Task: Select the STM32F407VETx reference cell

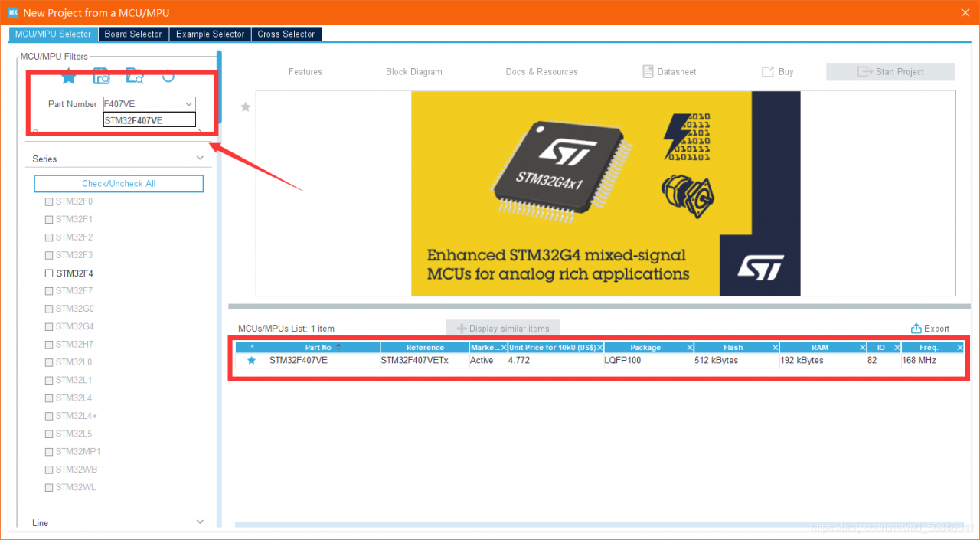Action: (x=424, y=361)
